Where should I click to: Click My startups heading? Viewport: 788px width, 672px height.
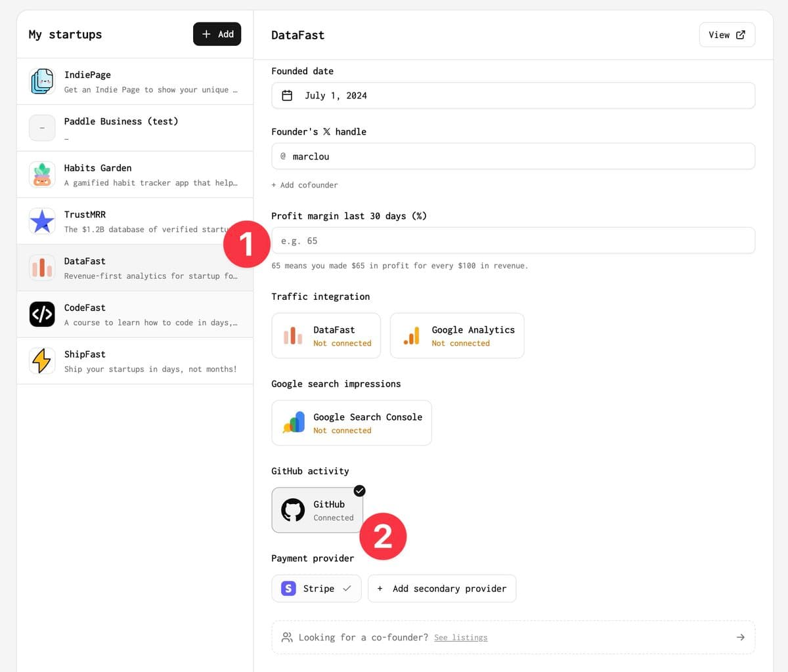tap(66, 35)
